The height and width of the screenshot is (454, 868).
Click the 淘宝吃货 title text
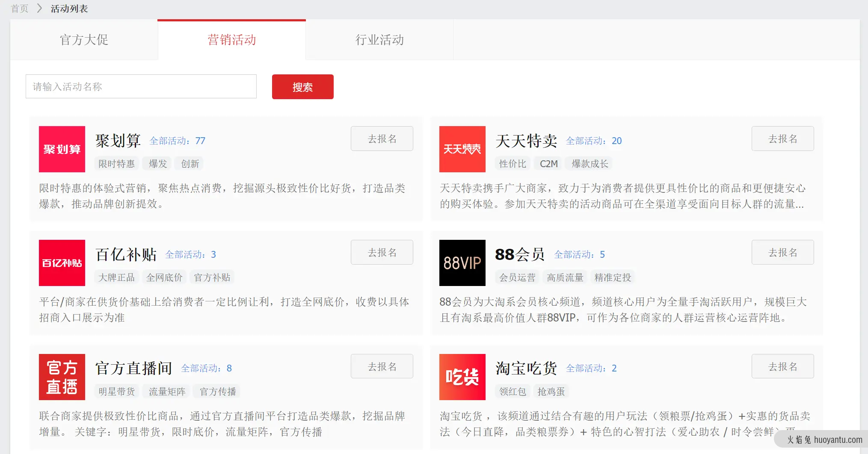[x=527, y=368]
